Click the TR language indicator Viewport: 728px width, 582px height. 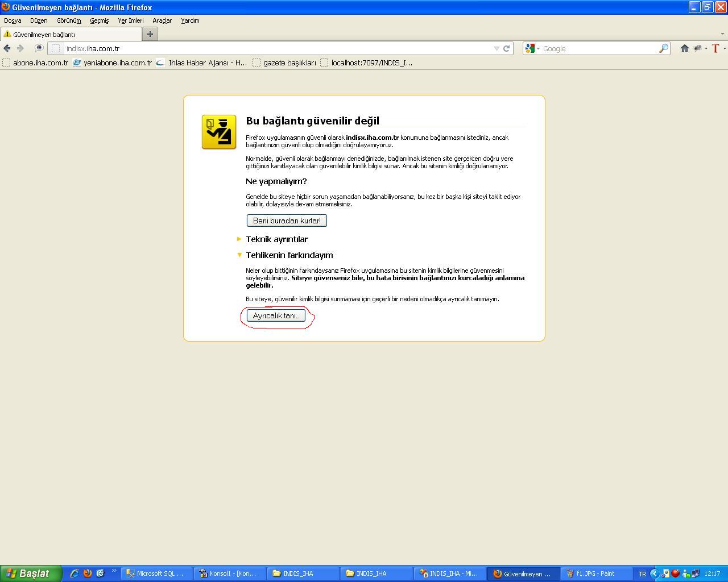pos(642,574)
